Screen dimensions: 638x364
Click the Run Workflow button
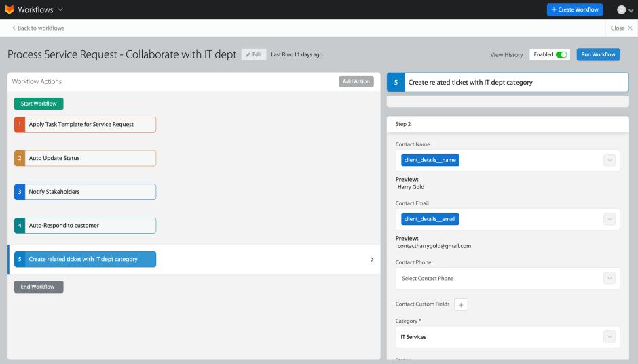tap(598, 54)
